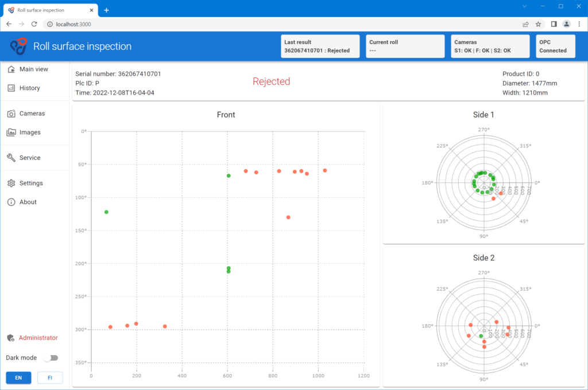This screenshot has height=390, width=588.
Task: Click the Dark mode label
Action: pyautogui.click(x=21, y=358)
